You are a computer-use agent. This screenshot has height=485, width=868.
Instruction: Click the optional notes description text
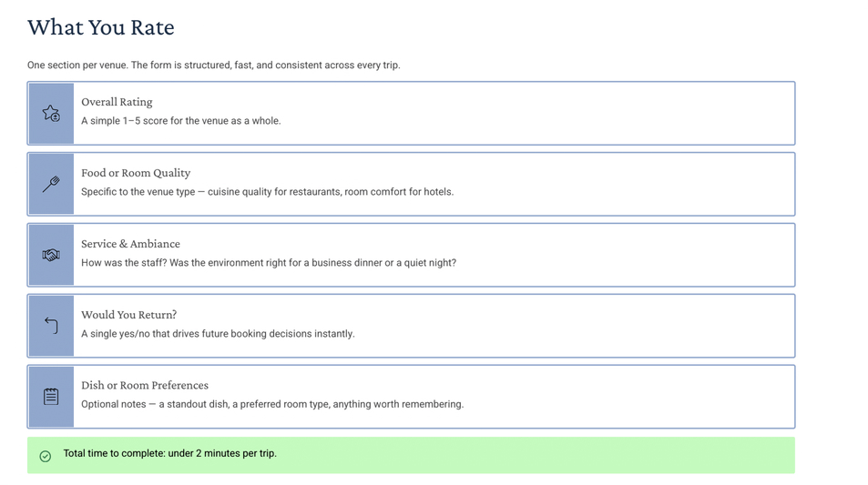tap(272, 404)
